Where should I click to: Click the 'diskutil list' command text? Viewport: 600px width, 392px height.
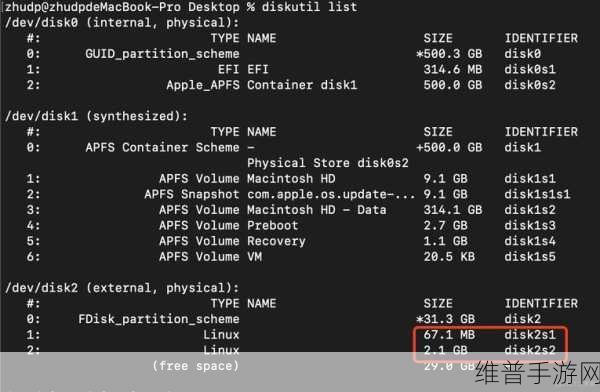[309, 7]
